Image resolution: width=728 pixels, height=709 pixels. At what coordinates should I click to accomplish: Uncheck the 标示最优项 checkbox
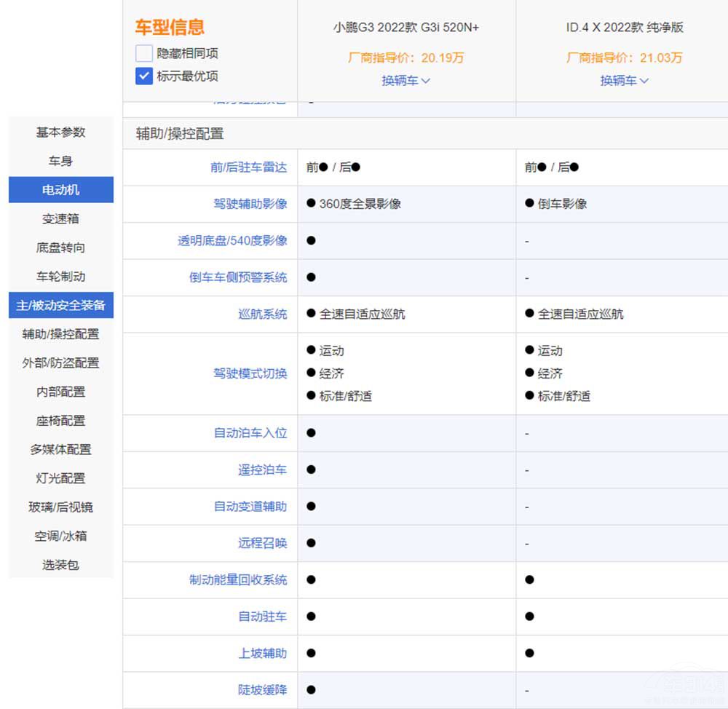pos(144,76)
